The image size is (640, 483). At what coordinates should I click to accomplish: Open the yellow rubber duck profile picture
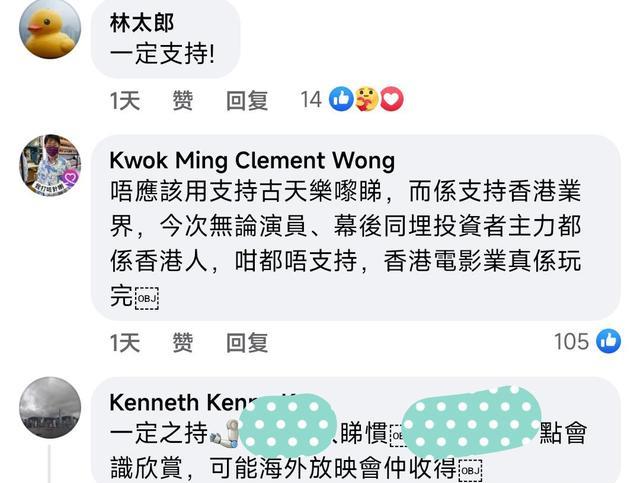point(50,28)
